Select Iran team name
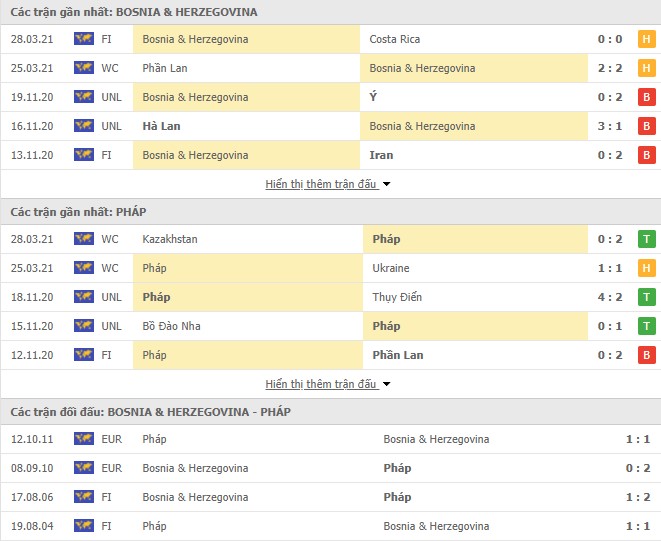 (381, 155)
